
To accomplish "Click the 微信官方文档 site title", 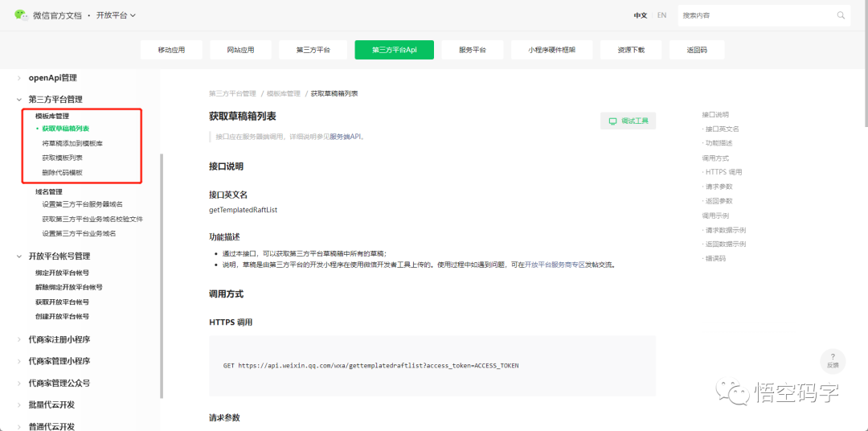I will point(58,15).
